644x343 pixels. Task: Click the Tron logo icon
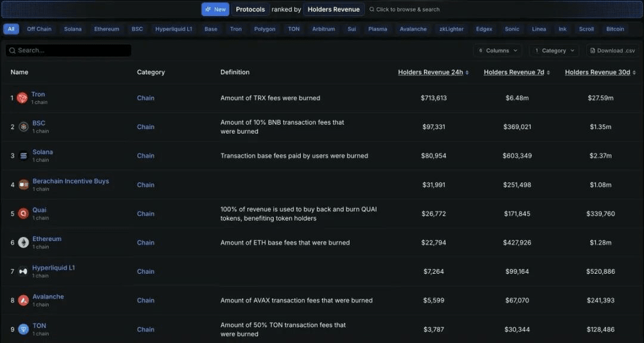coord(22,98)
